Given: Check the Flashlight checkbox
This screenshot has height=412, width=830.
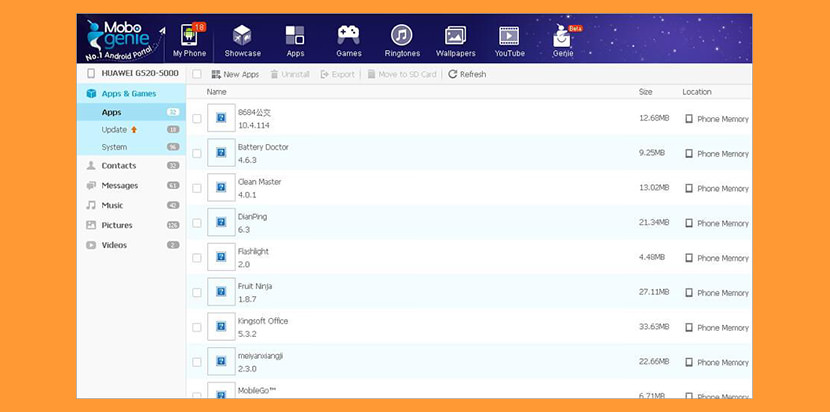Looking at the screenshot, I should point(197,258).
